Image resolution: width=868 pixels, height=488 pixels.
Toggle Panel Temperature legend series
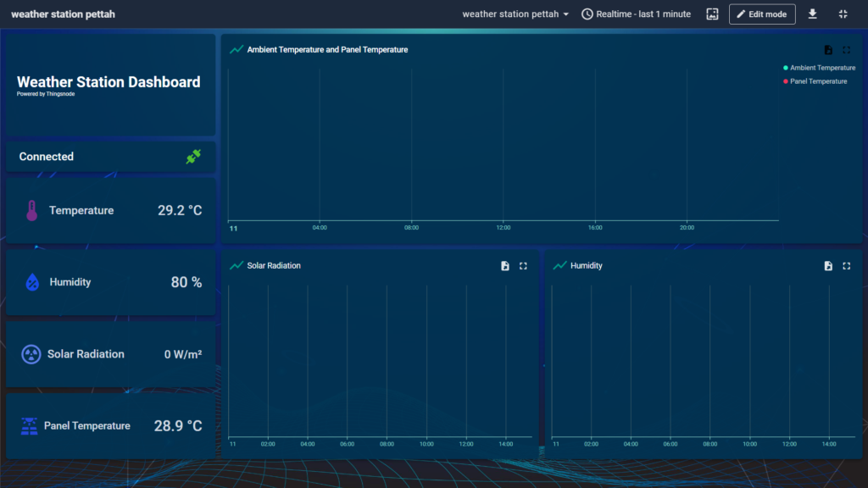click(815, 81)
